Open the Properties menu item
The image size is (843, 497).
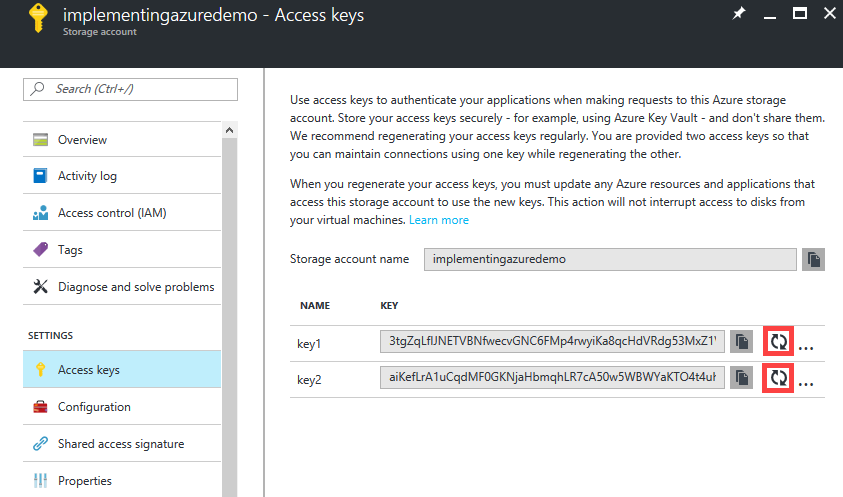84,481
